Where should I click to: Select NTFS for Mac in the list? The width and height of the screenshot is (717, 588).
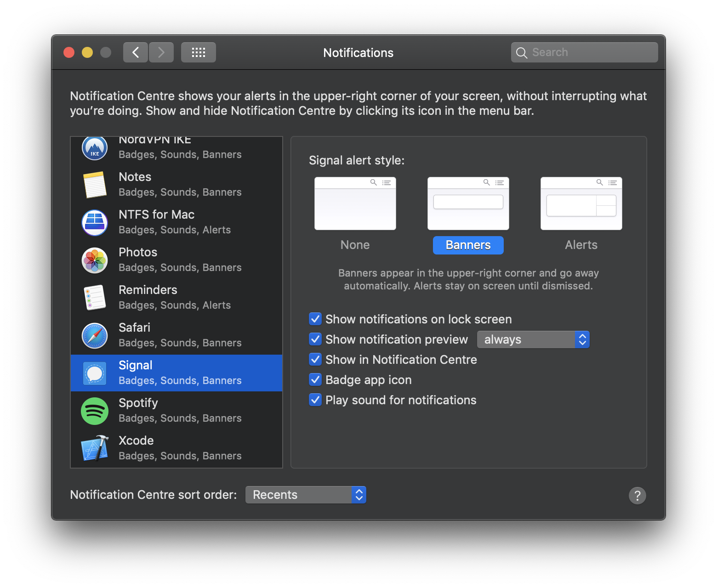click(x=176, y=222)
